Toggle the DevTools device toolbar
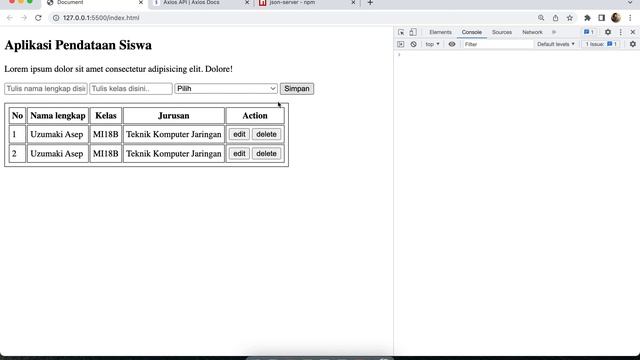640x360 pixels. 413,32
